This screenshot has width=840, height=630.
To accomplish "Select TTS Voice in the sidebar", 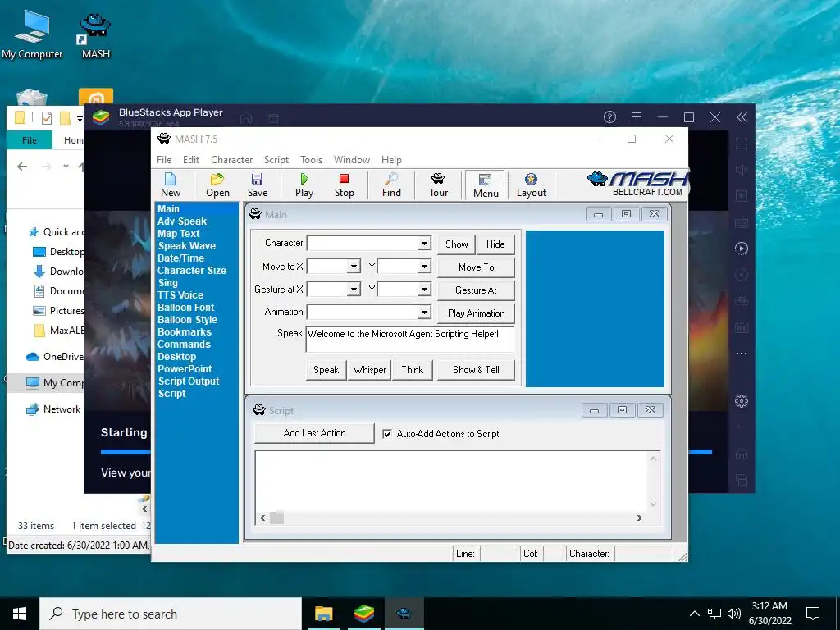I will click(x=180, y=295).
